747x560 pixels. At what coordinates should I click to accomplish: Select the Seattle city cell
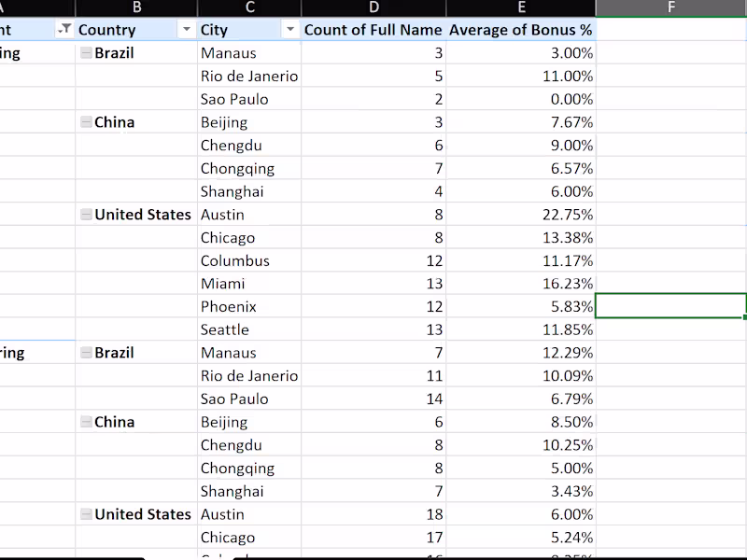click(x=249, y=329)
